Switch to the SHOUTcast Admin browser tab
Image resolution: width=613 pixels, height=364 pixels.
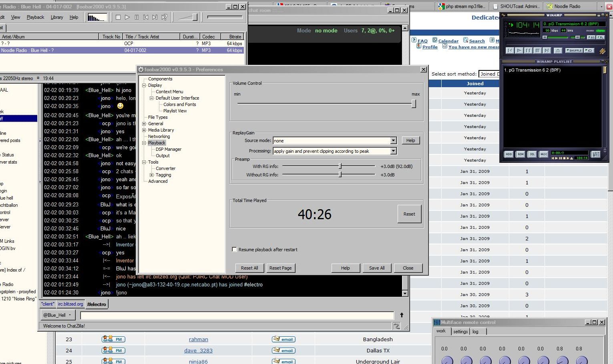click(x=517, y=6)
